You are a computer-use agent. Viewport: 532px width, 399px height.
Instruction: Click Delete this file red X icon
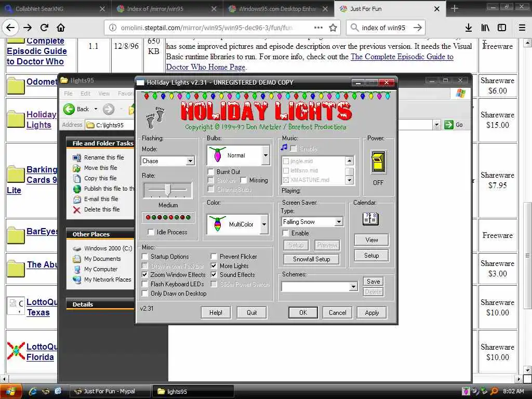click(77, 210)
